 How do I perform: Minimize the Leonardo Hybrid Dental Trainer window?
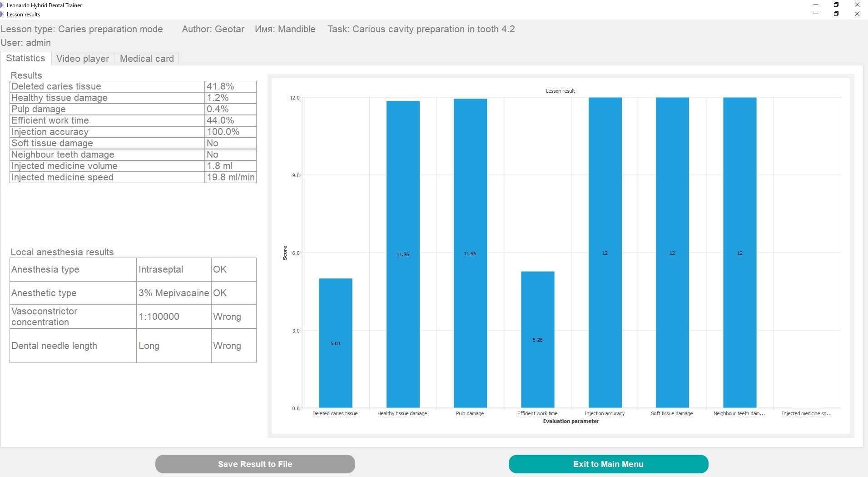point(816,5)
